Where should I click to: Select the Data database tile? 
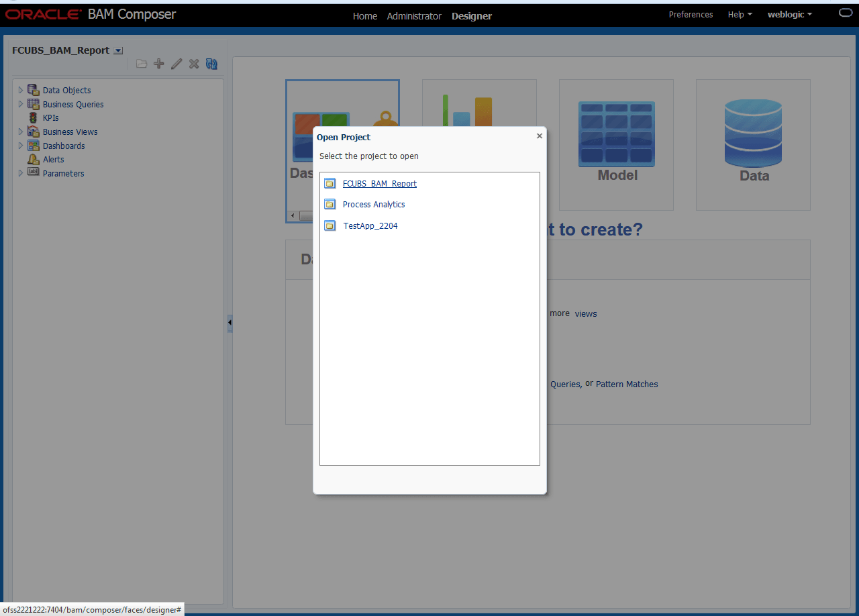point(753,145)
